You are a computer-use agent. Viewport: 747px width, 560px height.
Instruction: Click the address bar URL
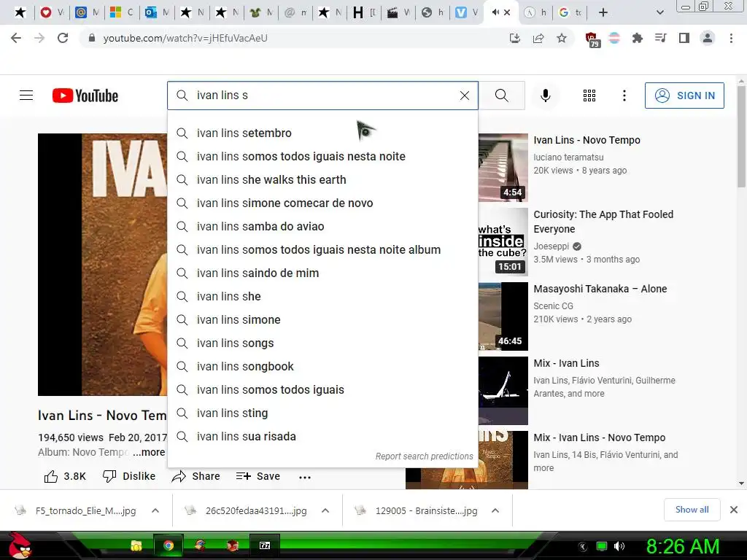(185, 38)
